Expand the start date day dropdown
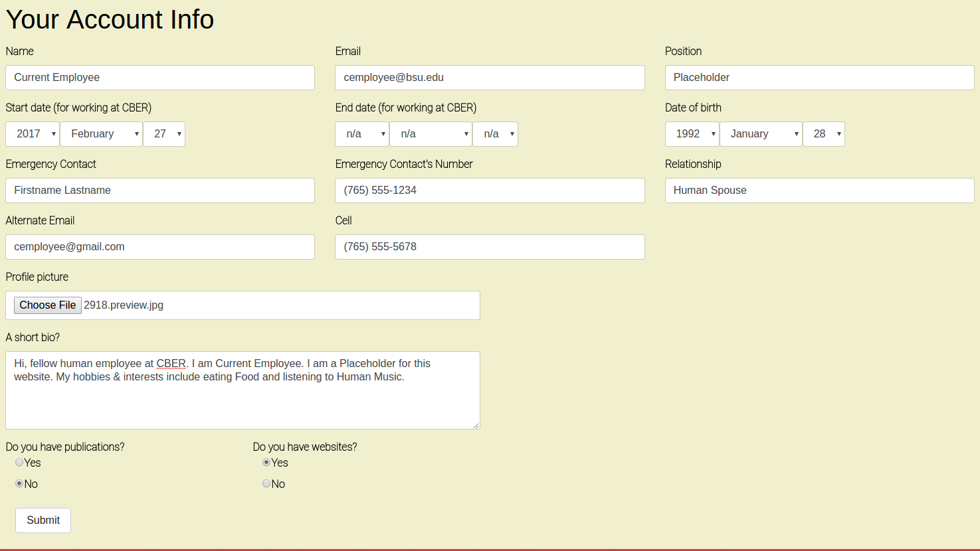The width and height of the screenshot is (980, 551). [164, 134]
